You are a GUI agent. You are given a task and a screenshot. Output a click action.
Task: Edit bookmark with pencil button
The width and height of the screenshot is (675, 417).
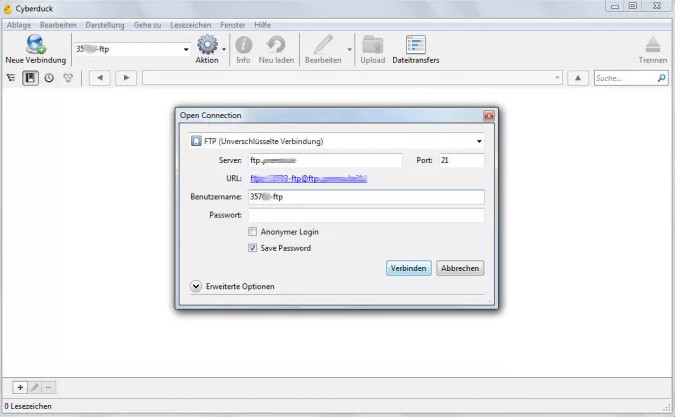(35, 387)
